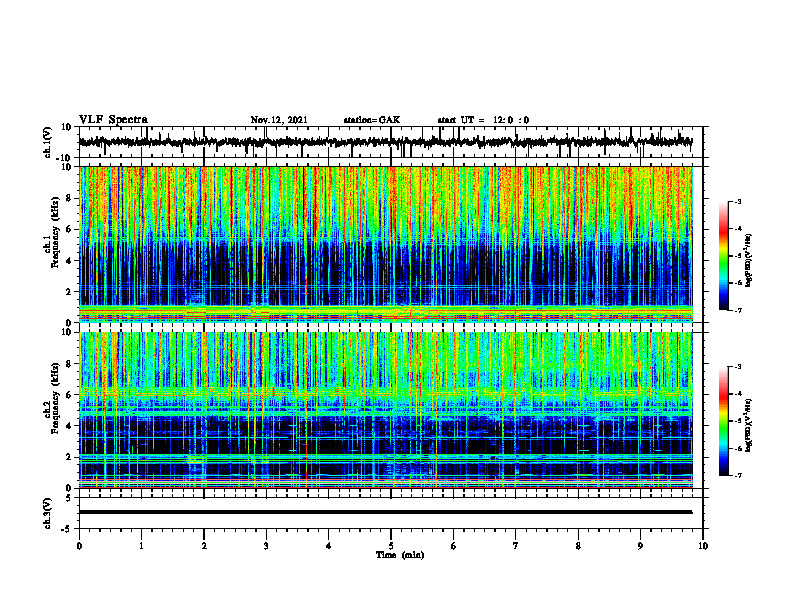Click the "VLF Spectra" title text
Screen dimensions: 792x612
pyautogui.click(x=113, y=120)
